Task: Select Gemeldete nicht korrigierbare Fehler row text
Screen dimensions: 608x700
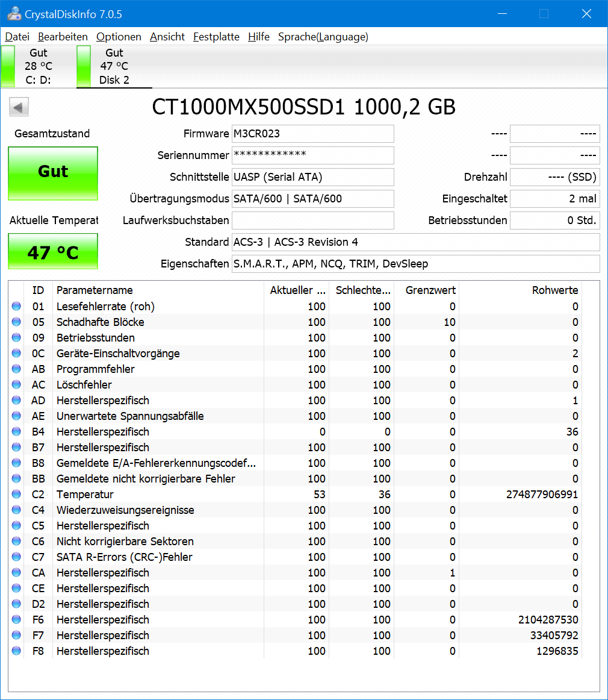Action: [x=146, y=478]
